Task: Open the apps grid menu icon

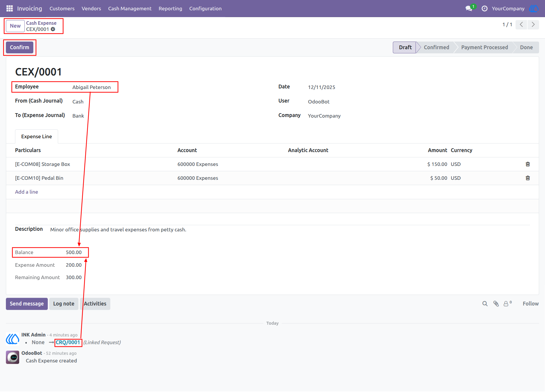Action: pos(9,9)
